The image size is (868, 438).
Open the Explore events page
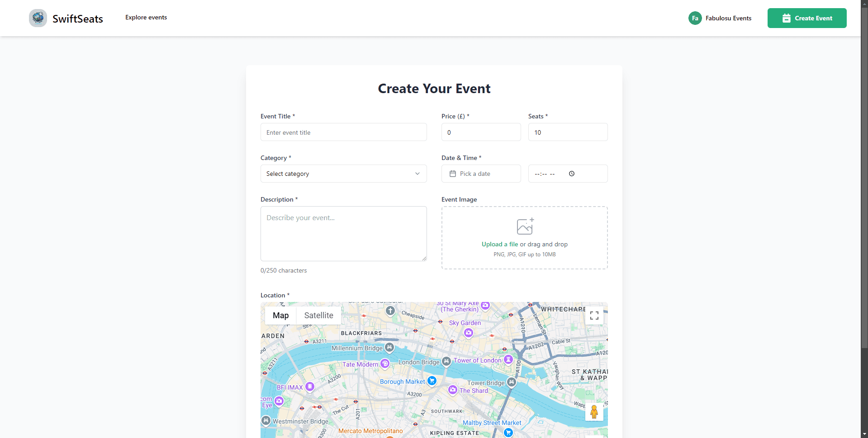pos(146,17)
